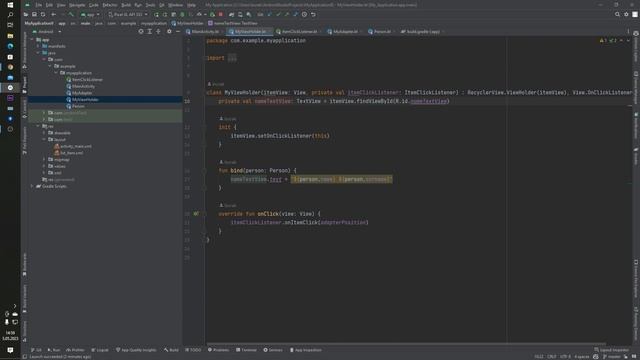Open the App Inspection tool window
The height and width of the screenshot is (360, 640).
pyautogui.click(x=306, y=350)
